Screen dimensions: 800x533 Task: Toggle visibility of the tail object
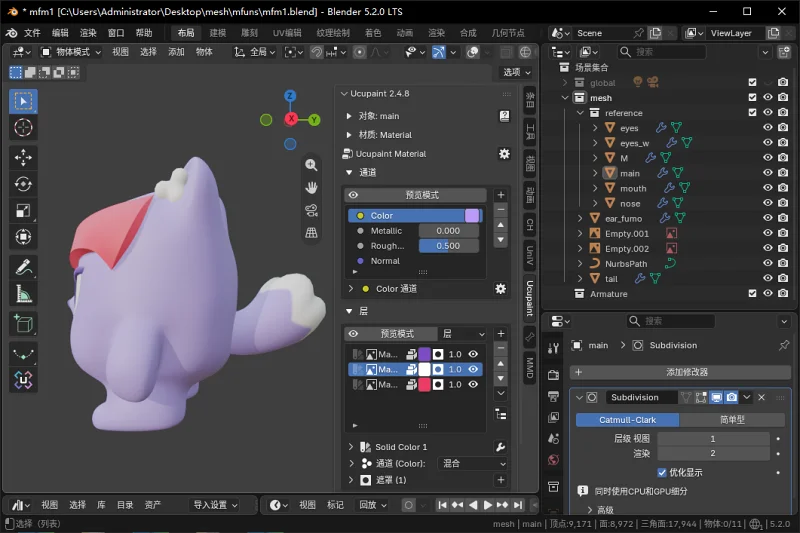pos(767,278)
